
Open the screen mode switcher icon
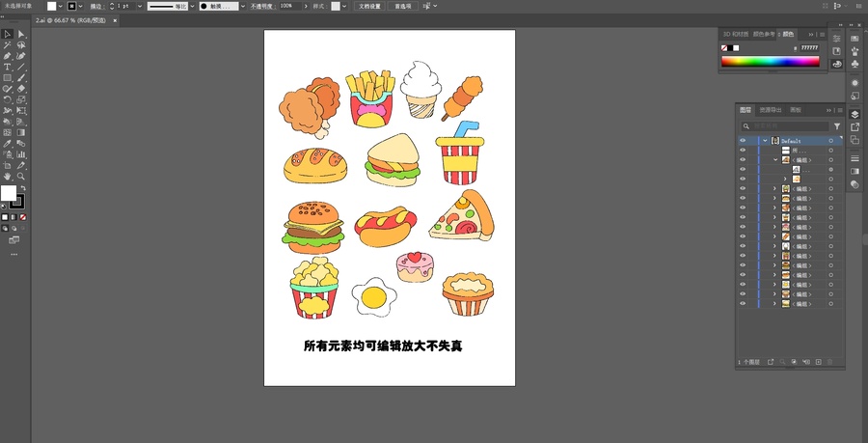coord(14,239)
